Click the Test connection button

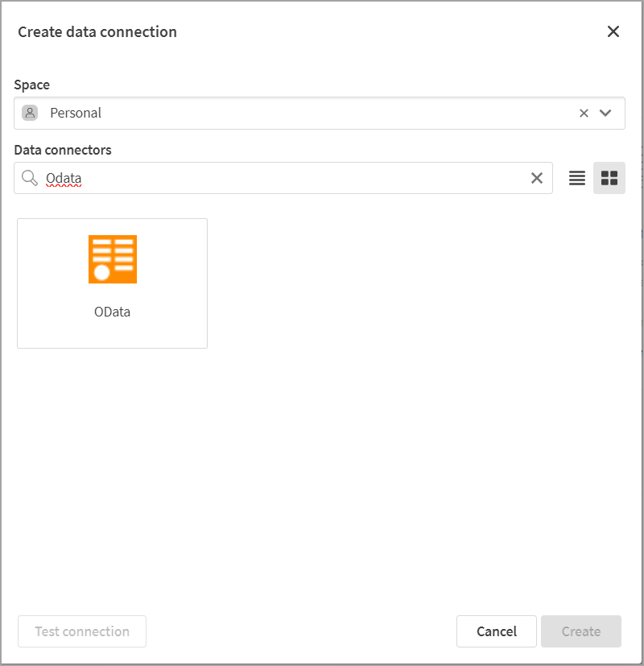point(81,631)
